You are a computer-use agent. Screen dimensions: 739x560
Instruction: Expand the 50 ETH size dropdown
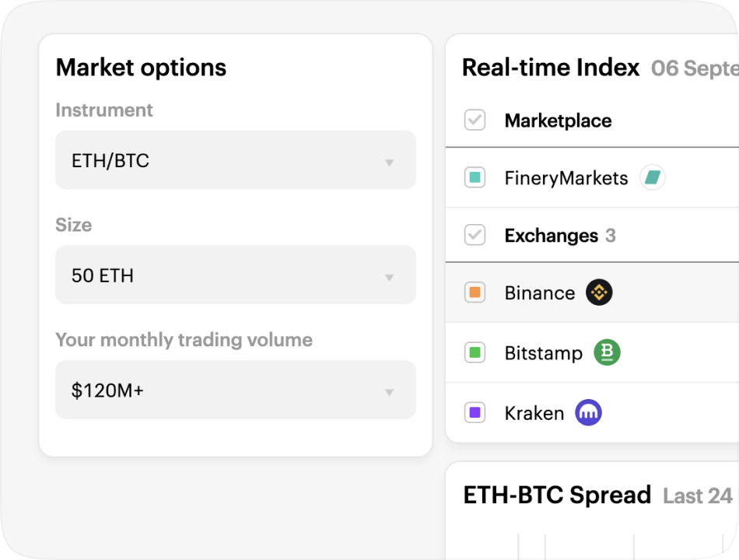coord(233,275)
